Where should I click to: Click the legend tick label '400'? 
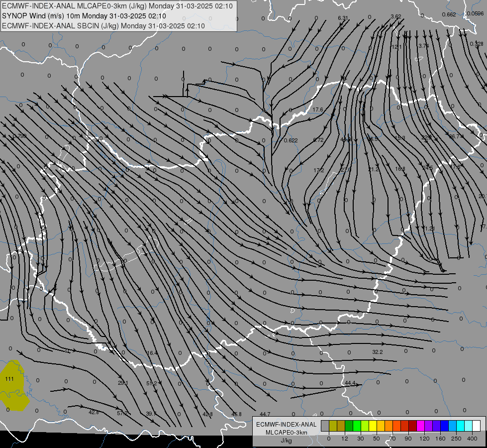(x=472, y=439)
